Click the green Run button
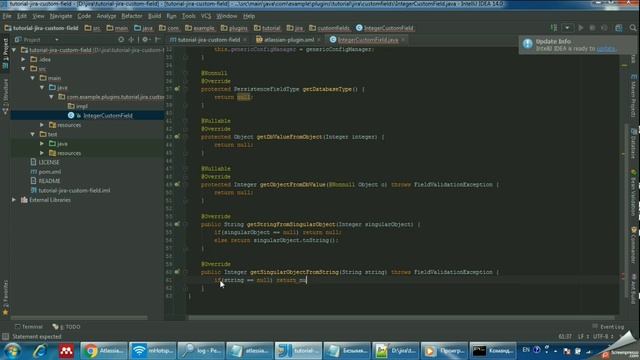This screenshot has height=360, width=640. 580,28
